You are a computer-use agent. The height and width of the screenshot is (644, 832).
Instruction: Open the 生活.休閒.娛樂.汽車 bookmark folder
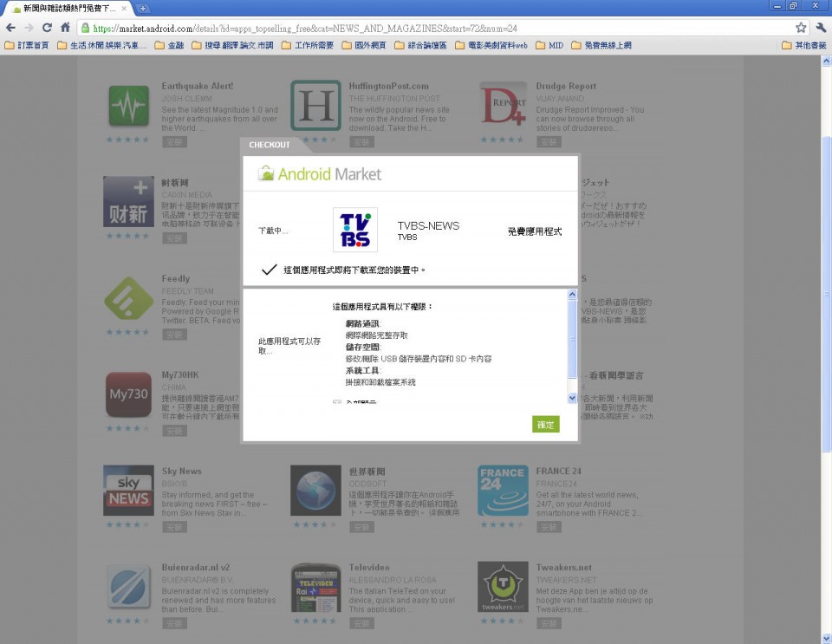click(102, 45)
